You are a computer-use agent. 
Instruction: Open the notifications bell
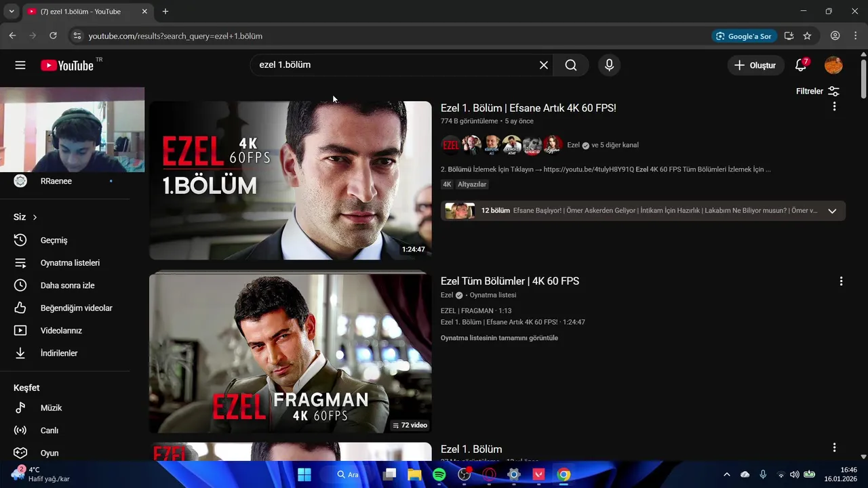pos(801,65)
